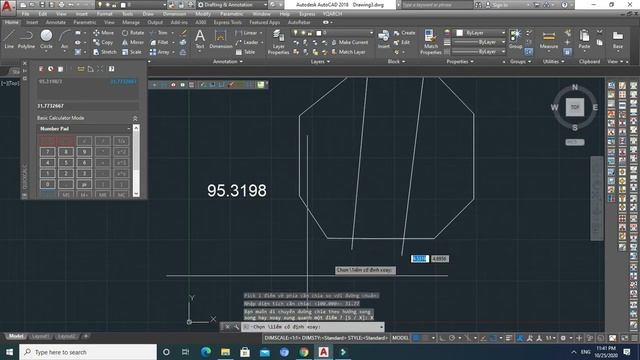Viewport: 640px width, 360px height.
Task: Click the ByLayer color swatch
Action: point(460,33)
